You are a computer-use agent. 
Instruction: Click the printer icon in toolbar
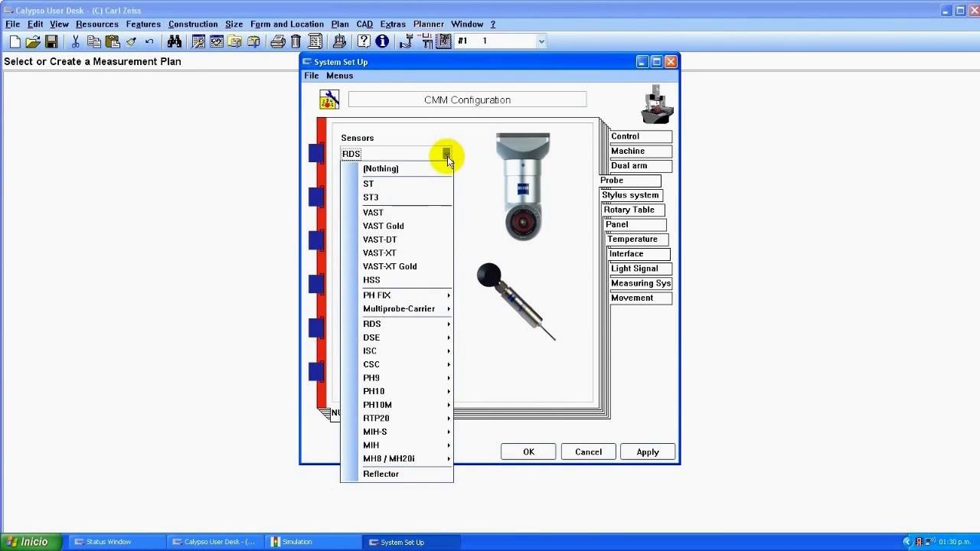coord(278,42)
